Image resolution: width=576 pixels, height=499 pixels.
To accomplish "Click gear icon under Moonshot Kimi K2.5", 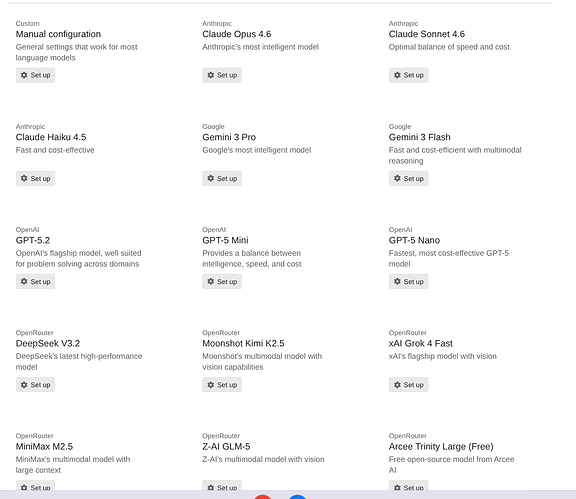I will pos(210,385).
